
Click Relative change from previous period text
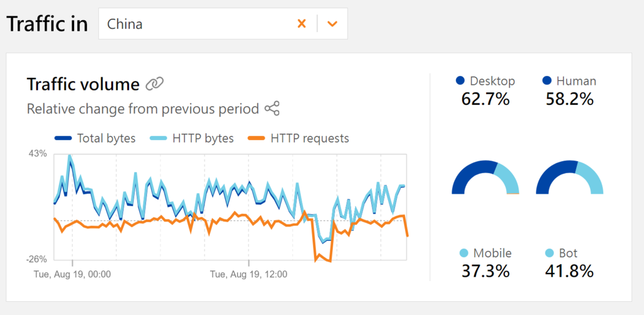tap(143, 109)
